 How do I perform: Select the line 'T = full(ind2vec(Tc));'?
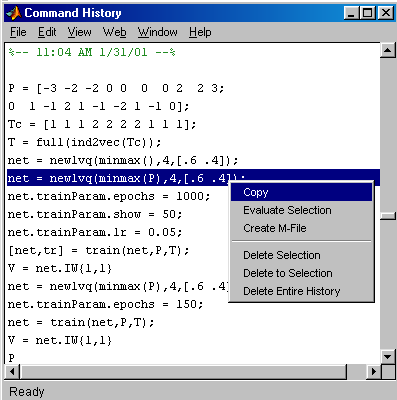click(85, 143)
